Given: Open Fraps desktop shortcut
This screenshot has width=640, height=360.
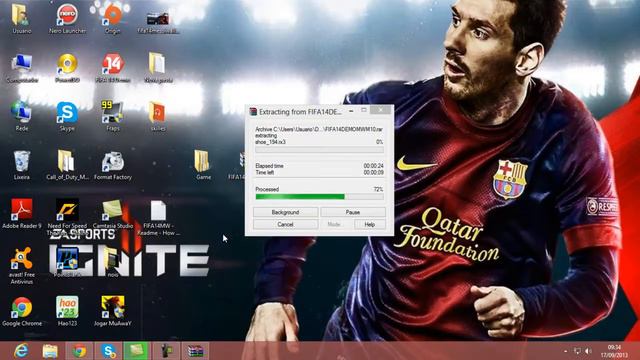Looking at the screenshot, I should pyautogui.click(x=113, y=116).
